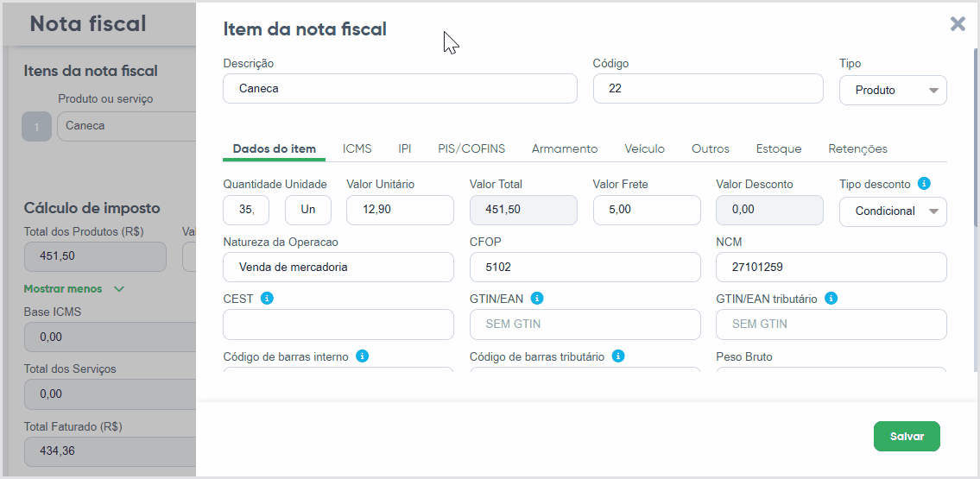Click the Cálculo de imposto heading
980x479 pixels.
click(92, 208)
